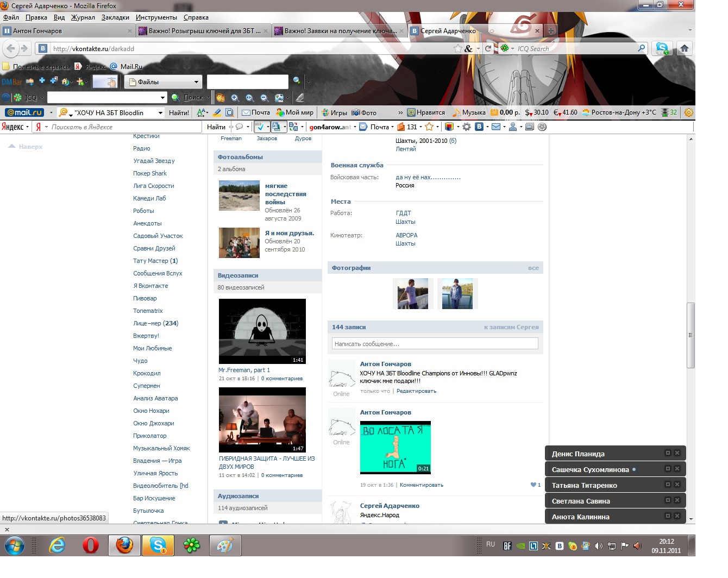Open the Закладки menu

(115, 17)
